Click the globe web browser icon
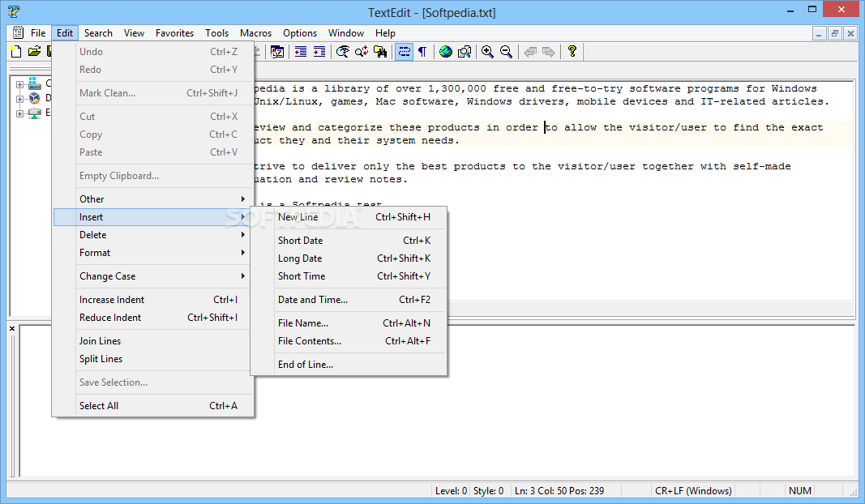 coord(446,52)
